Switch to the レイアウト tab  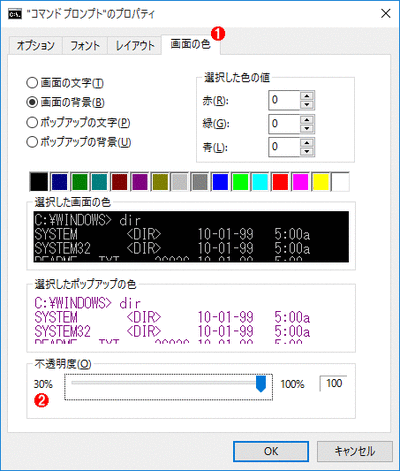coord(135,45)
